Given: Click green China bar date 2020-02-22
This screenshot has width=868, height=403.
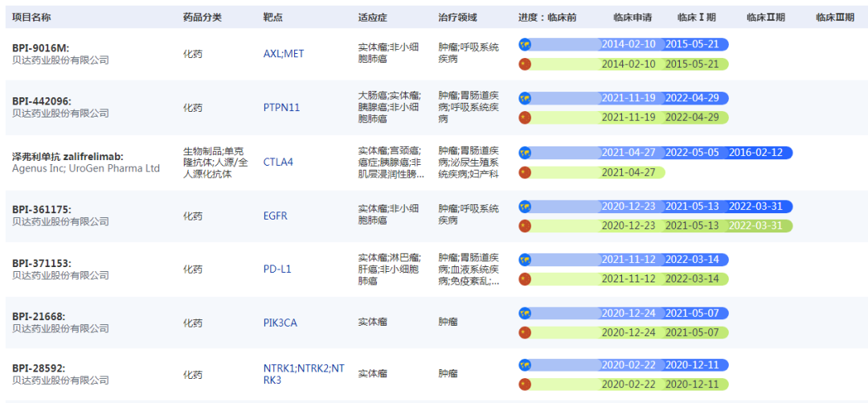Looking at the screenshot, I should (x=628, y=384).
